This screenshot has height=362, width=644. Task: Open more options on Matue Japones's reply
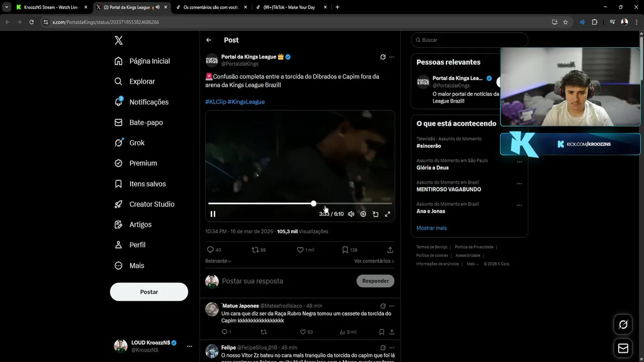pos(392,306)
